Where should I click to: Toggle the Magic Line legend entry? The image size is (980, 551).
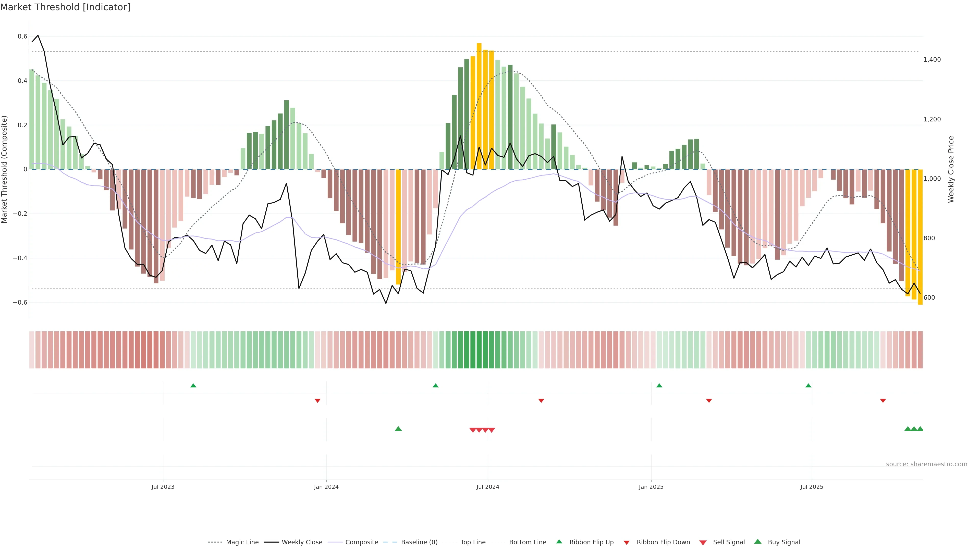tap(242, 542)
